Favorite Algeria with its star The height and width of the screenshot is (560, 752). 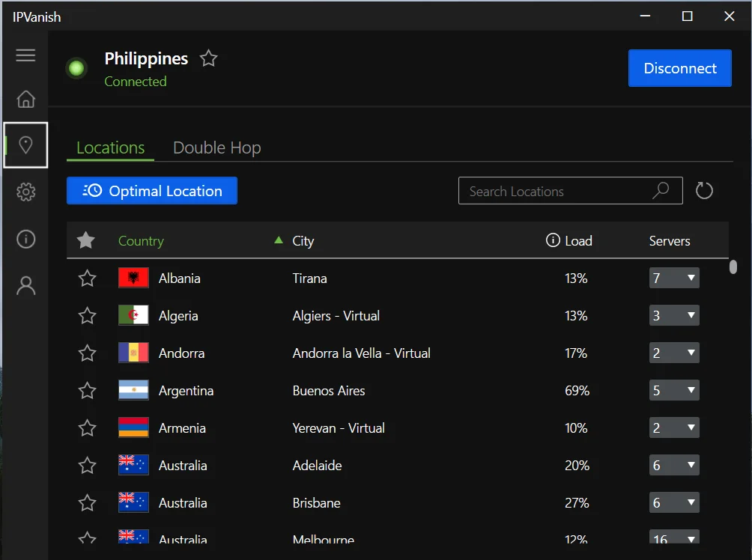(88, 315)
